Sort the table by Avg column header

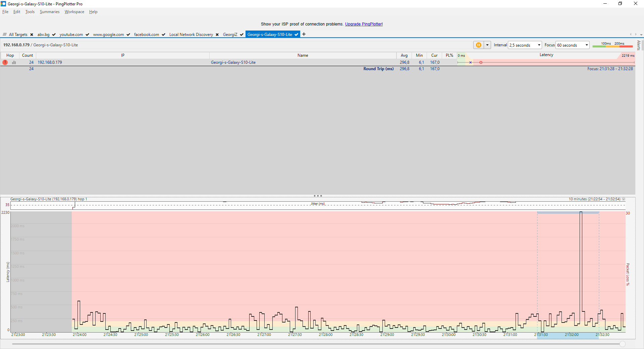click(404, 55)
